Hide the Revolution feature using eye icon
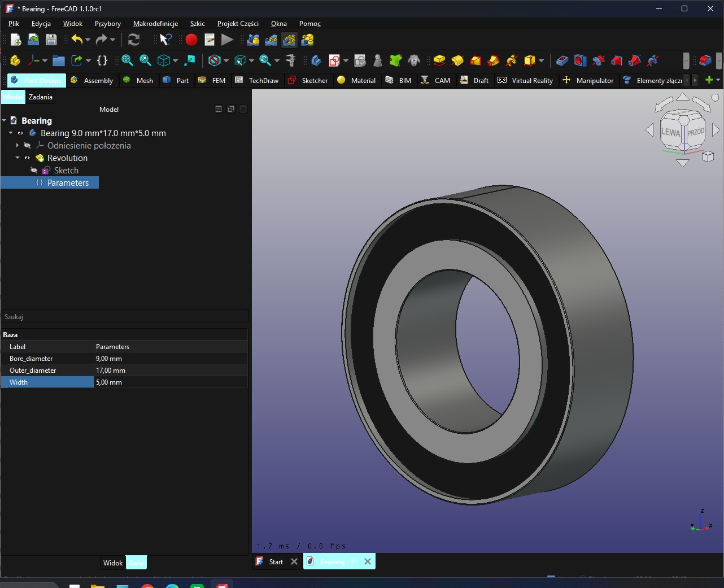The height and width of the screenshot is (588, 724). click(x=27, y=158)
